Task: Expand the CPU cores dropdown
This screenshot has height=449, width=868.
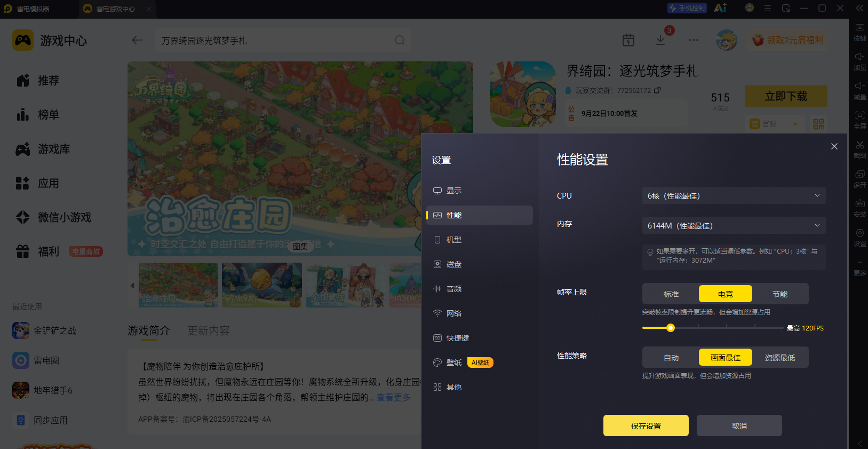Action: coord(734,195)
